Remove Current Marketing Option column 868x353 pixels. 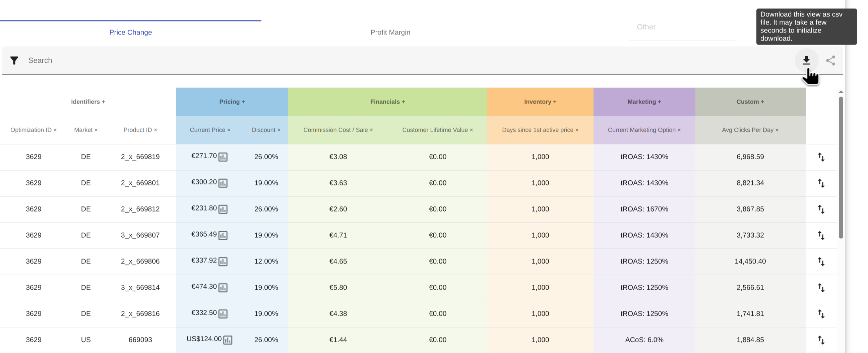[x=679, y=130]
